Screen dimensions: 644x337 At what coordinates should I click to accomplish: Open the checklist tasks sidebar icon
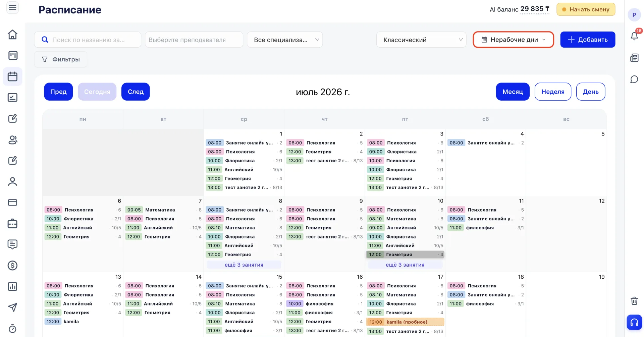pos(13,98)
